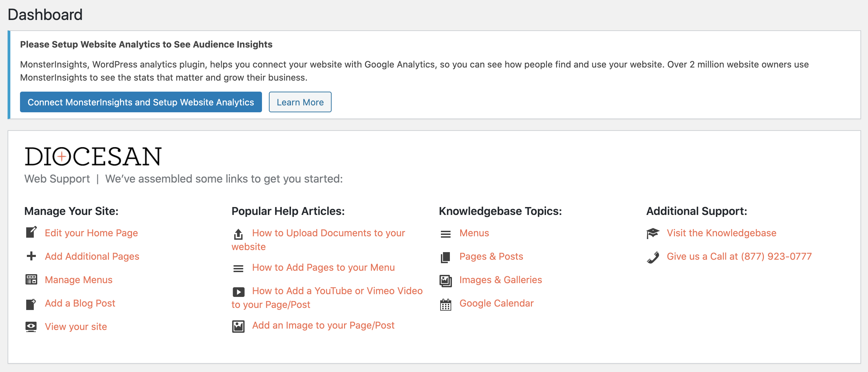868x372 pixels.
Task: Open Add an Image to your Page/Post article
Action: (323, 325)
